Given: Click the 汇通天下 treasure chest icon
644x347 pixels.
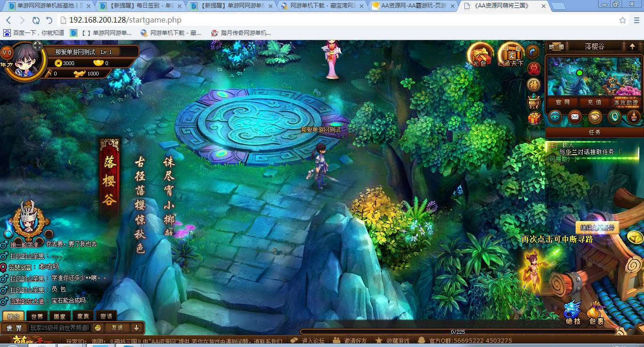Looking at the screenshot, I should click(511, 55).
